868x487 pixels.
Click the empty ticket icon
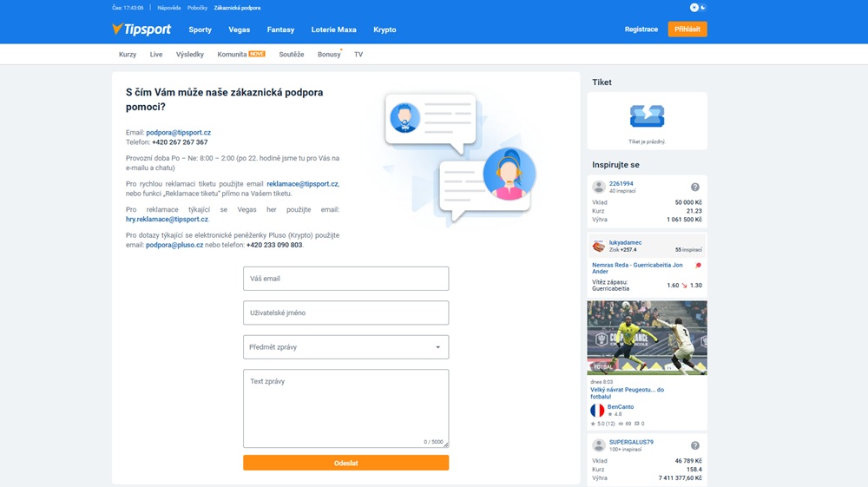click(647, 116)
